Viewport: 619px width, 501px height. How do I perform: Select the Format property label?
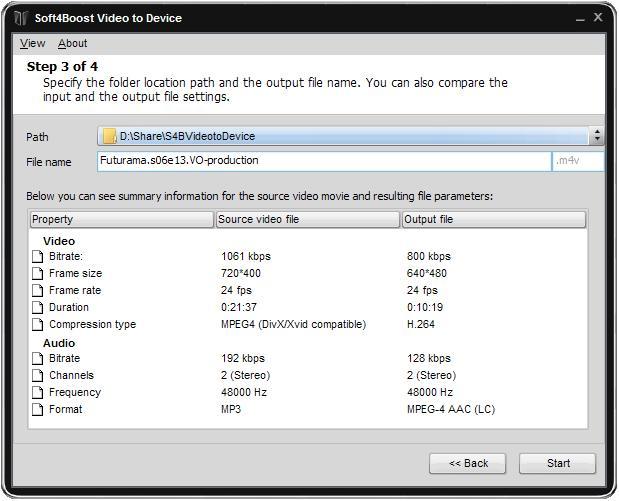tap(66, 409)
